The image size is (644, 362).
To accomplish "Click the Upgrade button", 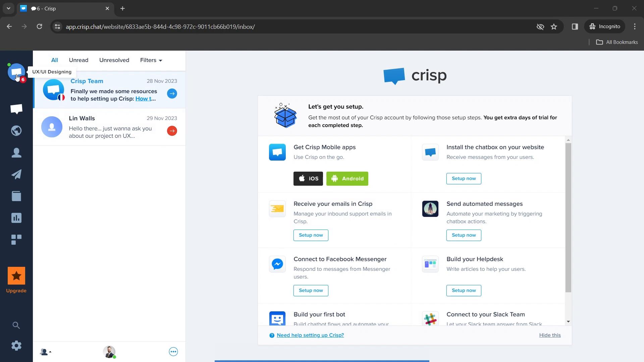I will pos(16,280).
